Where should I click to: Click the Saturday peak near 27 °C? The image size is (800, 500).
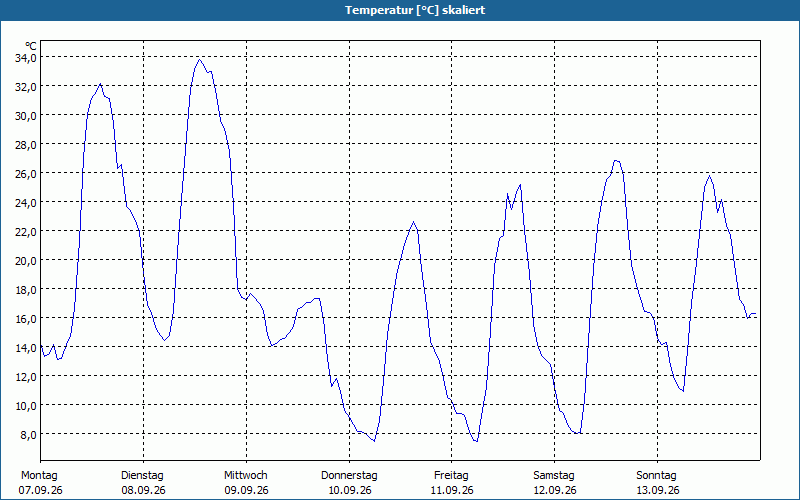tap(616, 161)
